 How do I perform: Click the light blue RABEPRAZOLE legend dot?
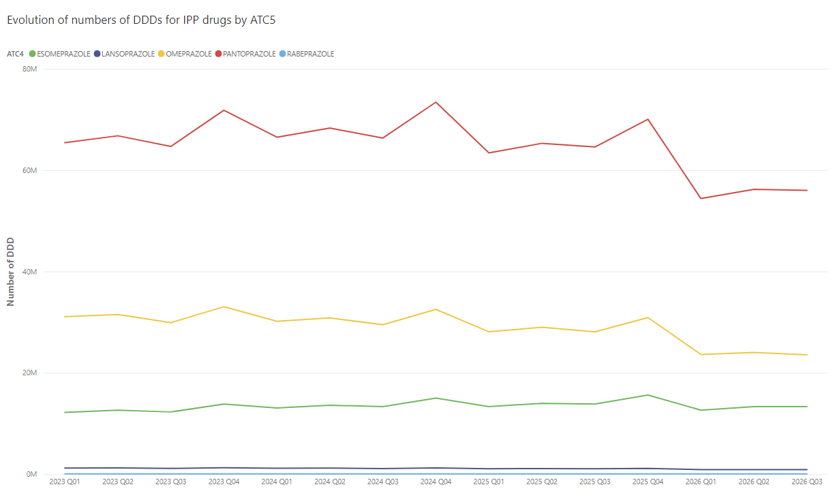[283, 54]
